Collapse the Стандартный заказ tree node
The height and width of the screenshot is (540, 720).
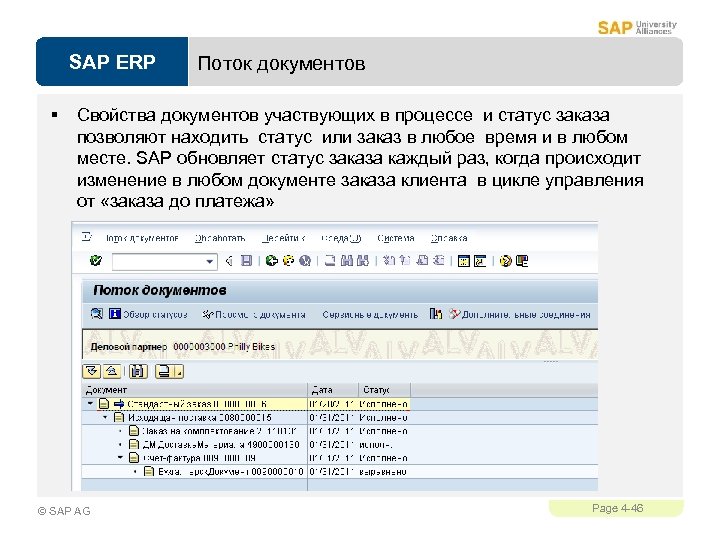pos(90,403)
